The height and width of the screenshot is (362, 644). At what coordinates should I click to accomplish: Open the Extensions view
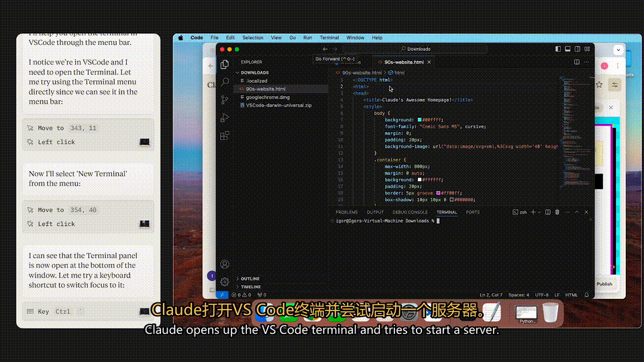[x=225, y=135]
